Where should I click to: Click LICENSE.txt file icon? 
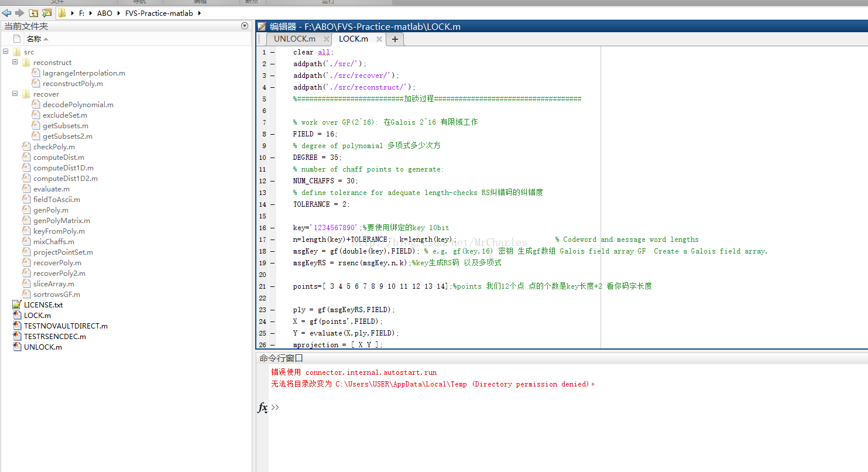coord(17,305)
